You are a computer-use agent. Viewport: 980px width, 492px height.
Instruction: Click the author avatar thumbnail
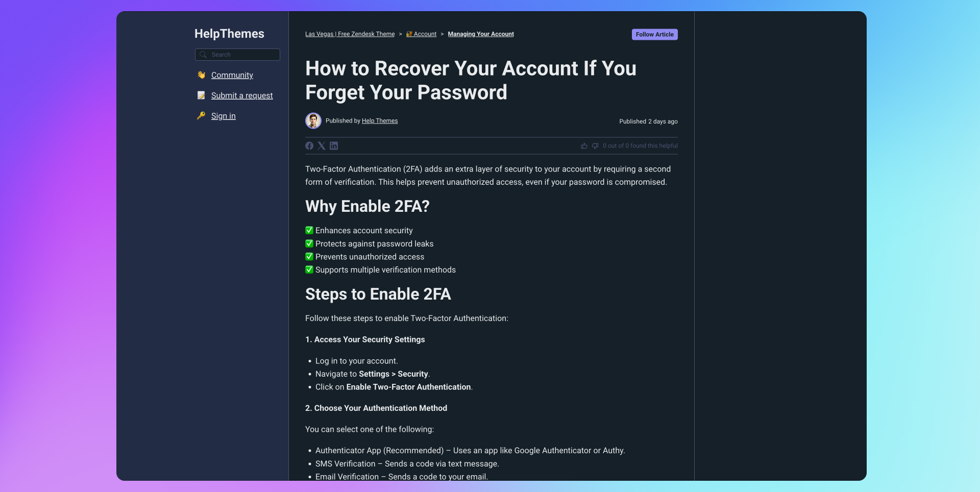click(313, 121)
